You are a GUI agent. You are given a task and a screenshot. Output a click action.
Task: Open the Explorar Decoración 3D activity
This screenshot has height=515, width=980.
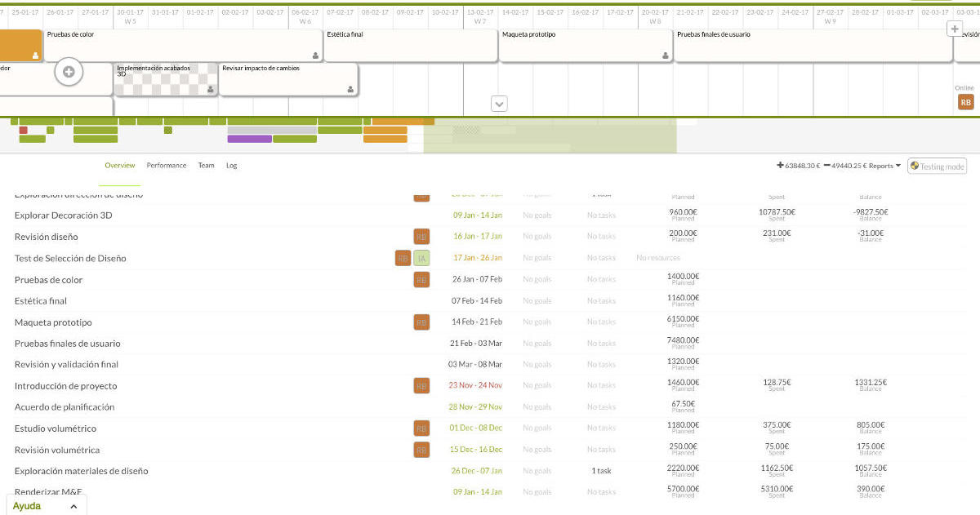(x=64, y=215)
